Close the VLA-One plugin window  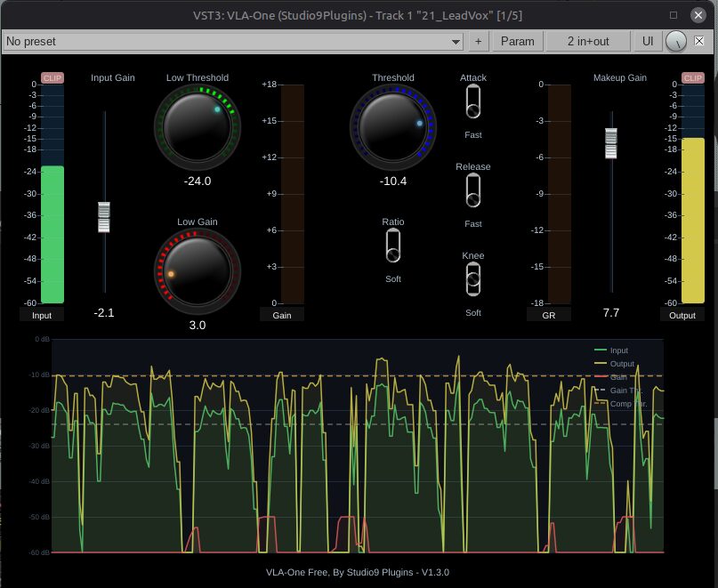(x=698, y=15)
